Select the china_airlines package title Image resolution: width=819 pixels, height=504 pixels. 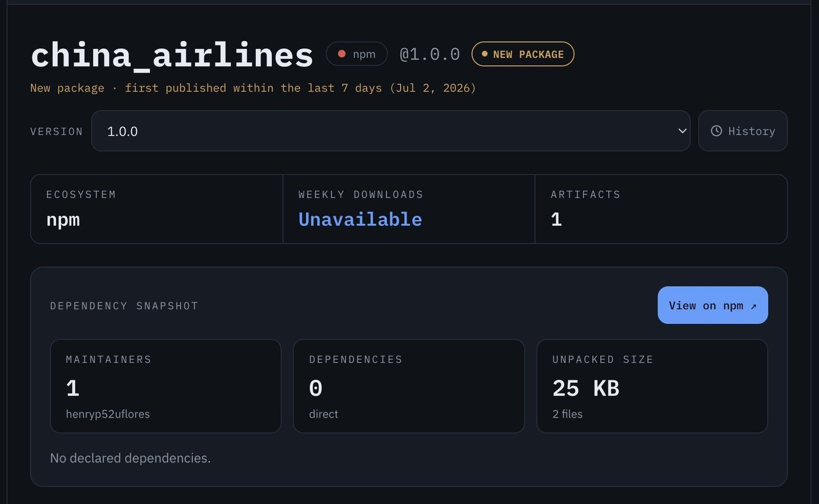point(172,55)
